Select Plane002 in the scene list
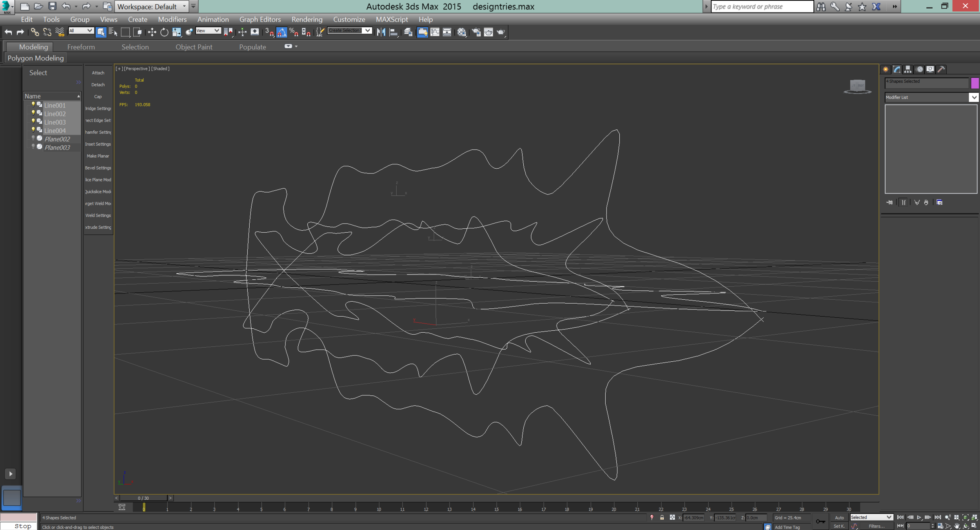 (57, 139)
